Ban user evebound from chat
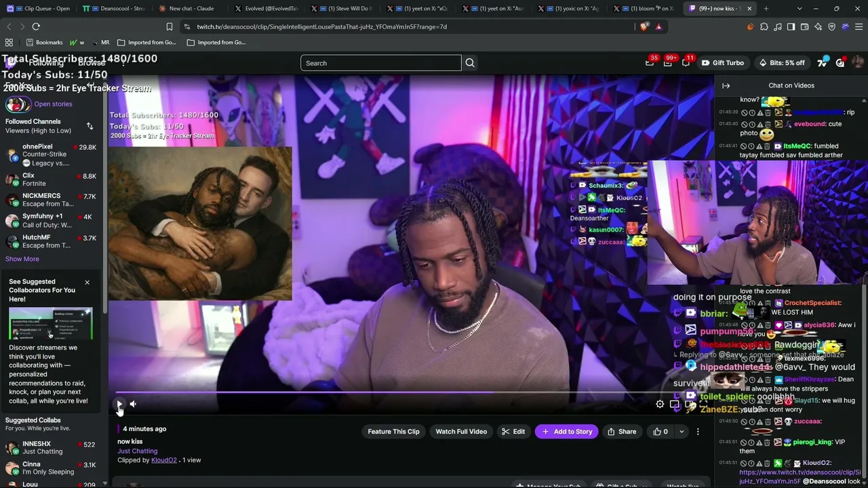 pyautogui.click(x=745, y=124)
